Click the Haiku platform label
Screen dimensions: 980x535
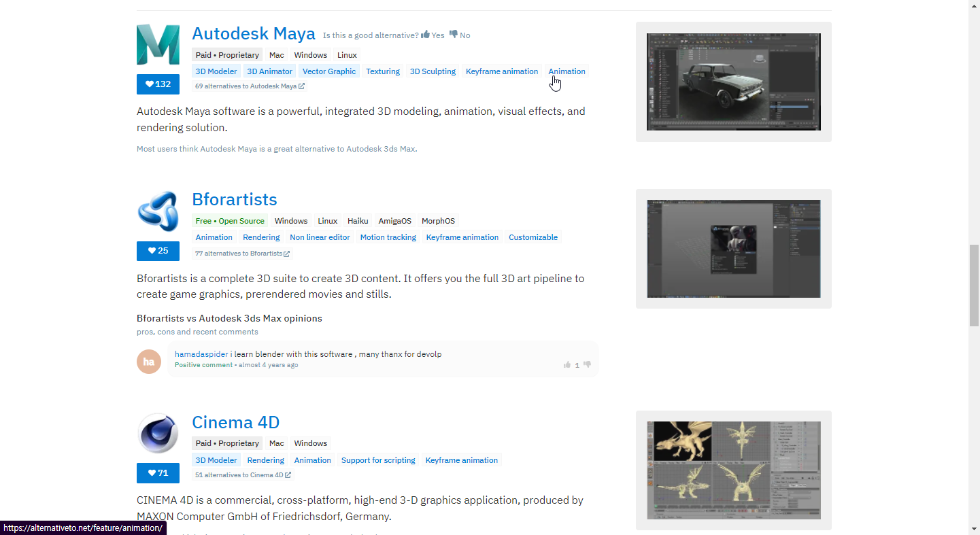[x=358, y=221]
